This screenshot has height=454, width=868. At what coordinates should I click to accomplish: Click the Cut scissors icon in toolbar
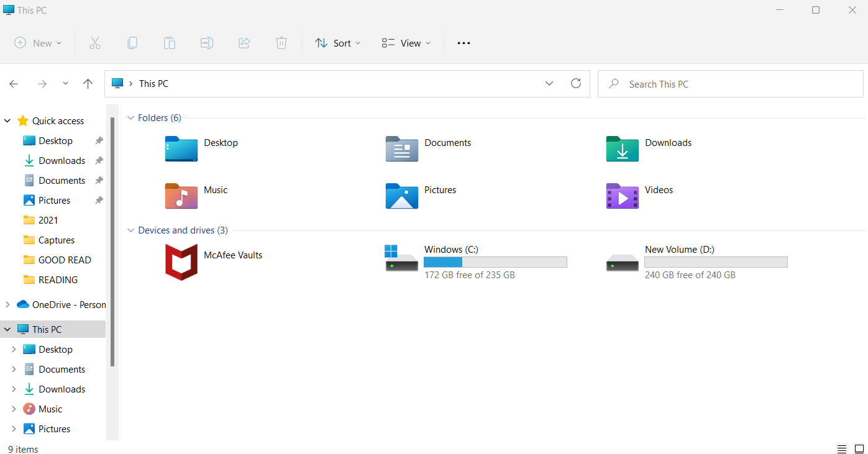click(94, 43)
